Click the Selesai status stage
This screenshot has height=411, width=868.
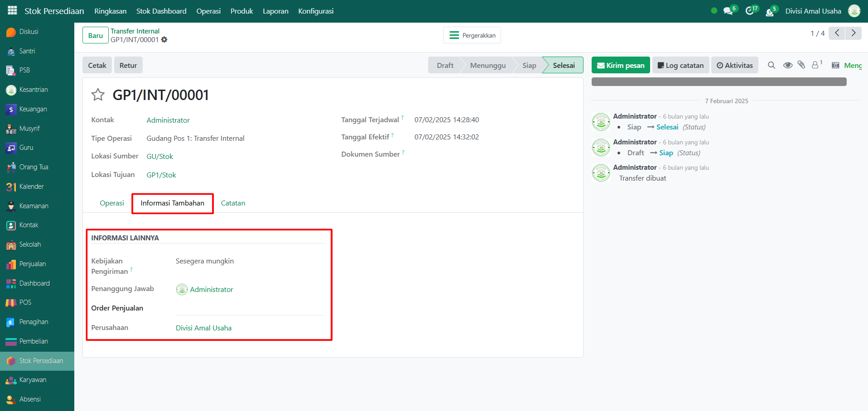pos(564,65)
